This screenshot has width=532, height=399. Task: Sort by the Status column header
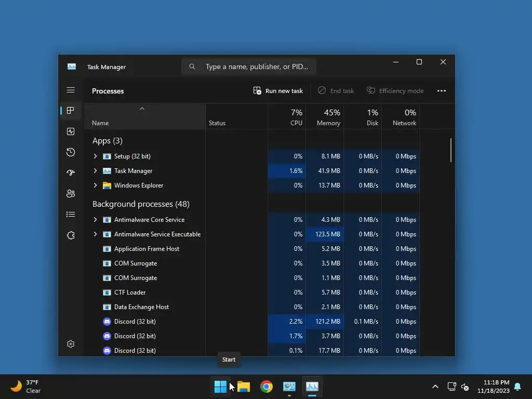point(236,117)
